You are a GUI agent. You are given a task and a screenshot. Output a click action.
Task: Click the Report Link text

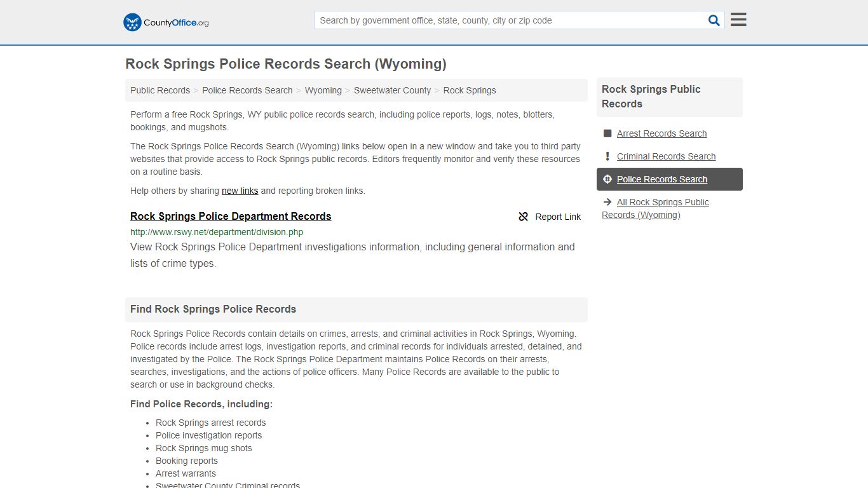tap(558, 217)
